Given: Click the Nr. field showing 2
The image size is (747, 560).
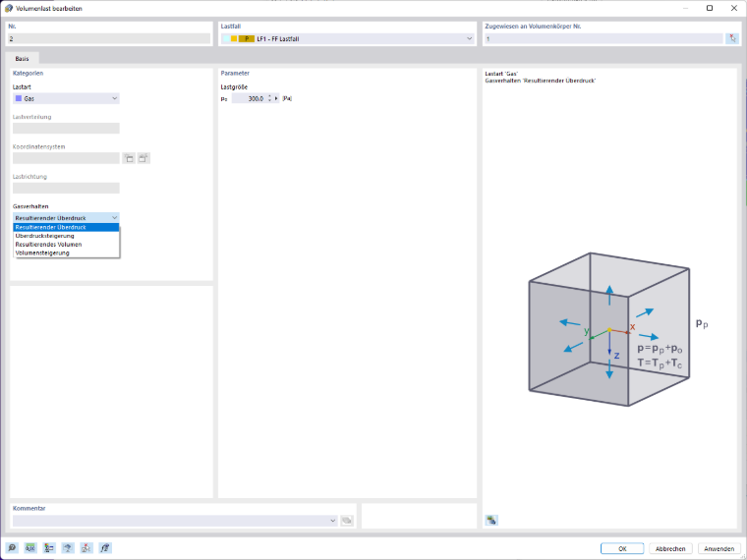Looking at the screenshot, I should pyautogui.click(x=109, y=38).
